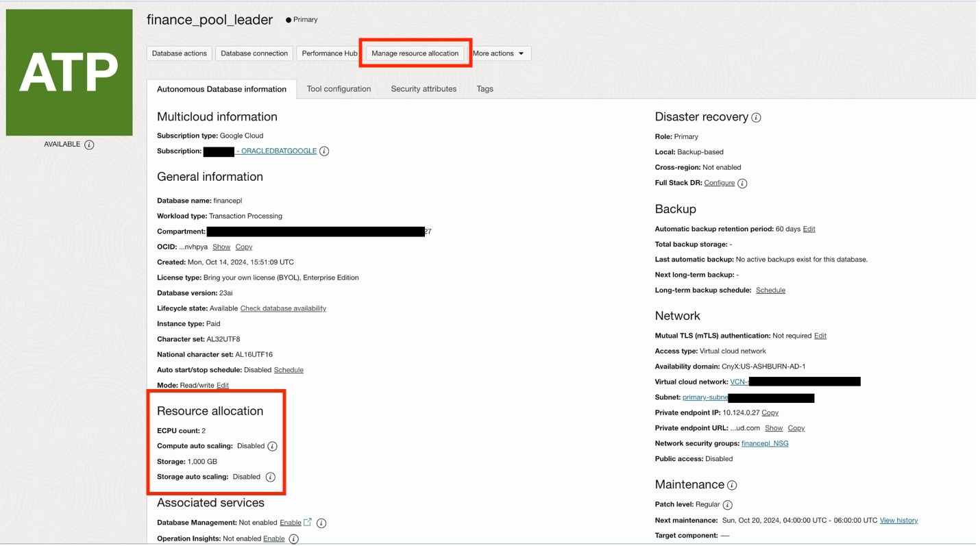Open the financepl_NSG network security group
Viewport: 980px width, 546px height.
click(x=765, y=444)
